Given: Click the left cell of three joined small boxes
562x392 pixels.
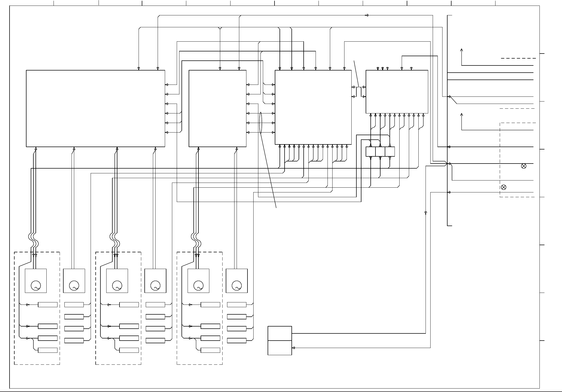Looking at the screenshot, I should pos(371,152).
